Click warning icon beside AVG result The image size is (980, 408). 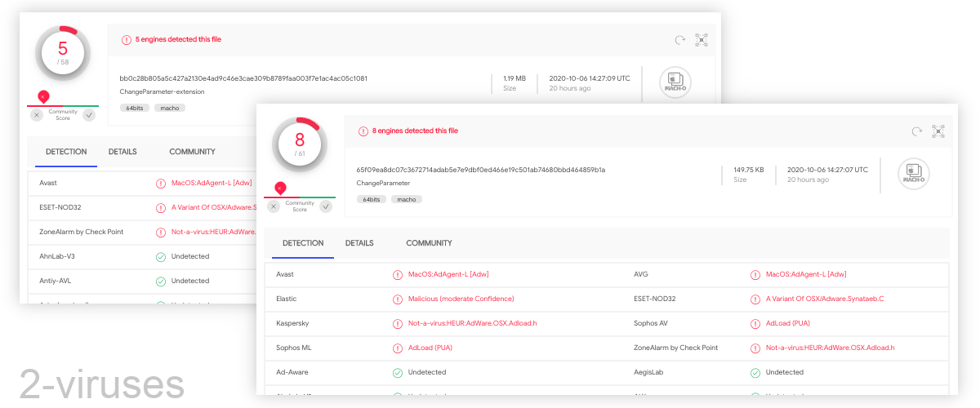[755, 275]
